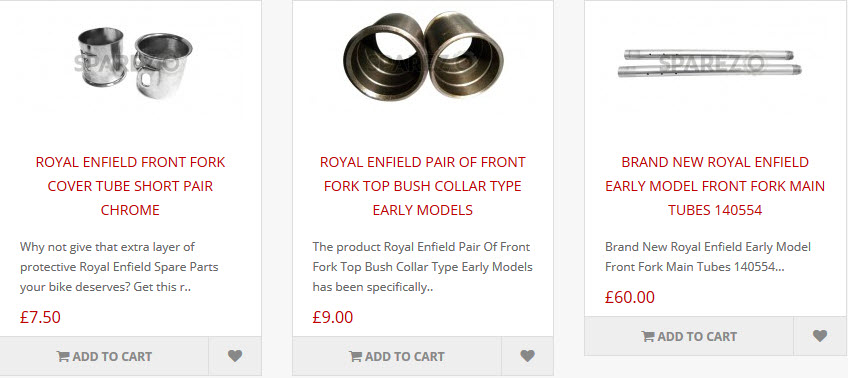
Task: Click description starting 'Why not give that extra'
Action: click(x=119, y=267)
